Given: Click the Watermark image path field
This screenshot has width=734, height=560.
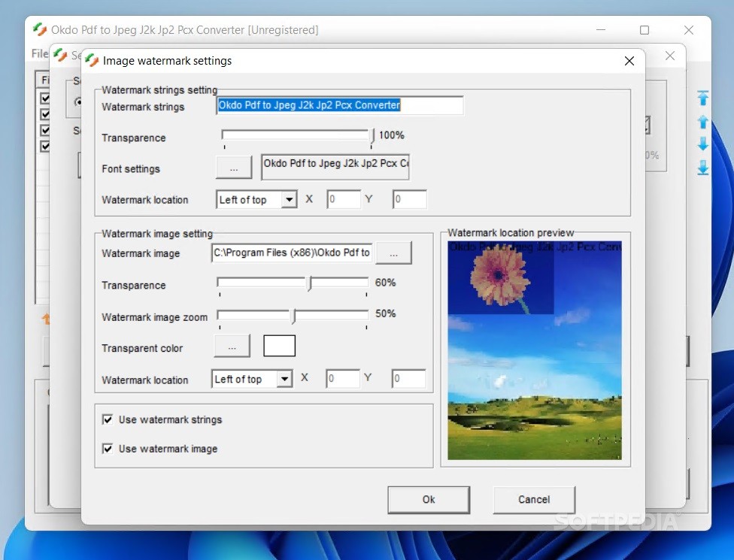Looking at the screenshot, I should tap(292, 253).
